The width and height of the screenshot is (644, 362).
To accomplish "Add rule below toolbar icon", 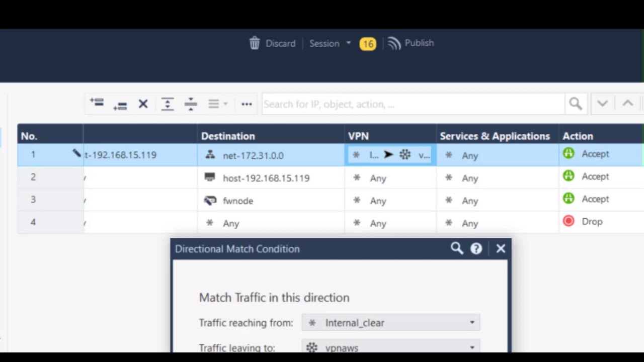I will click(120, 105).
